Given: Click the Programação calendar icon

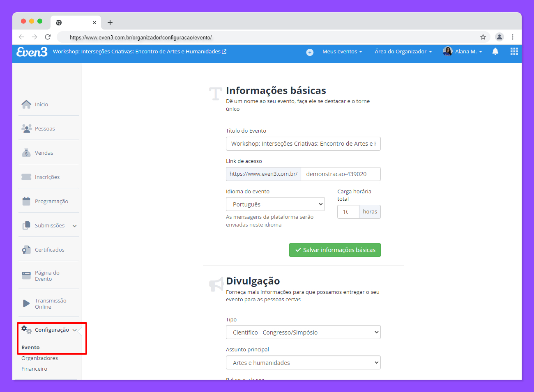Looking at the screenshot, I should tap(26, 201).
